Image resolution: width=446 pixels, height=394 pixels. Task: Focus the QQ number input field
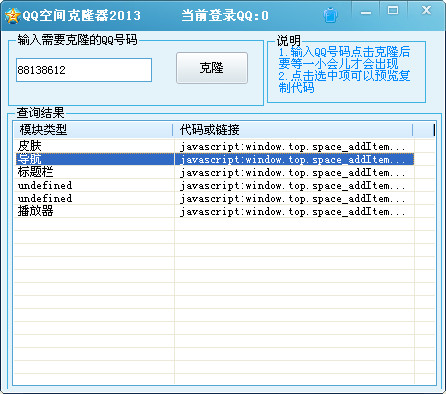click(x=84, y=70)
